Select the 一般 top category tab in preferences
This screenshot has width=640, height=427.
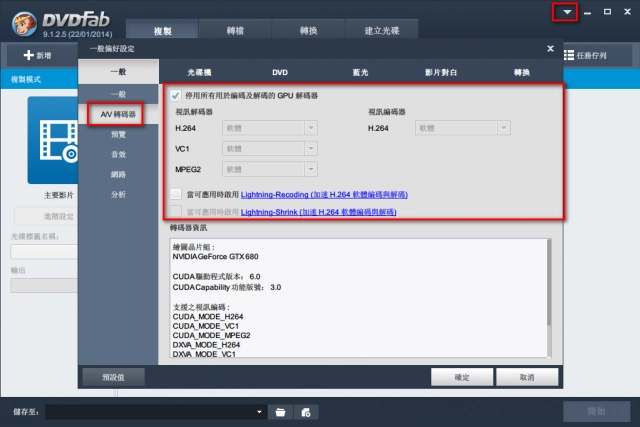click(118, 72)
